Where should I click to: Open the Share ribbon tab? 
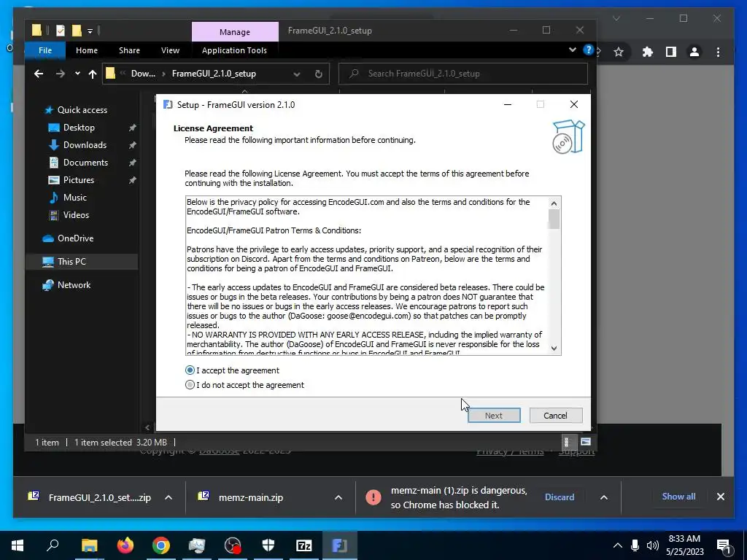click(129, 50)
